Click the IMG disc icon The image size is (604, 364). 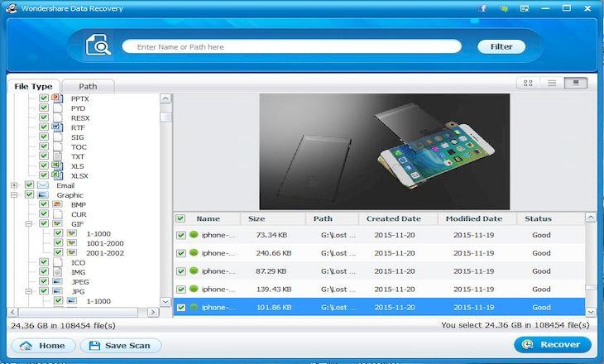pyautogui.click(x=57, y=272)
